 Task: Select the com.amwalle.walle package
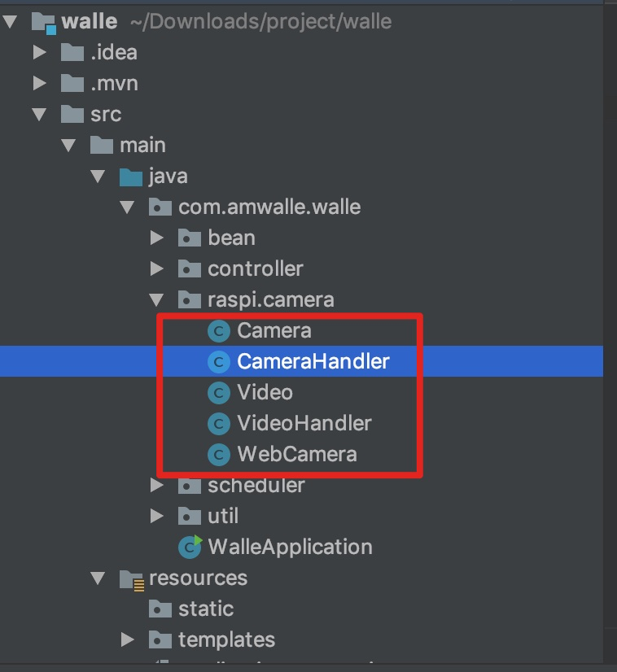coord(269,207)
